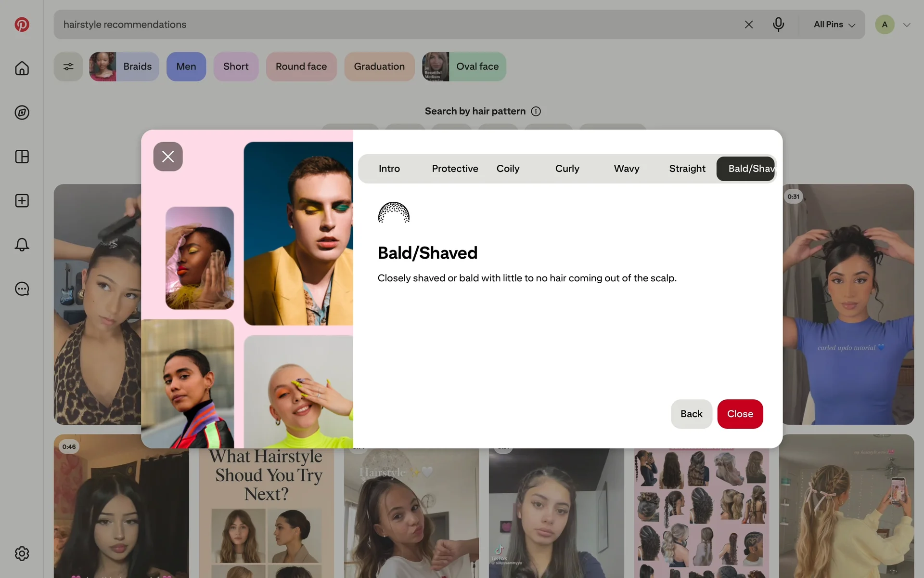Start voice search with microphone icon

coord(778,25)
